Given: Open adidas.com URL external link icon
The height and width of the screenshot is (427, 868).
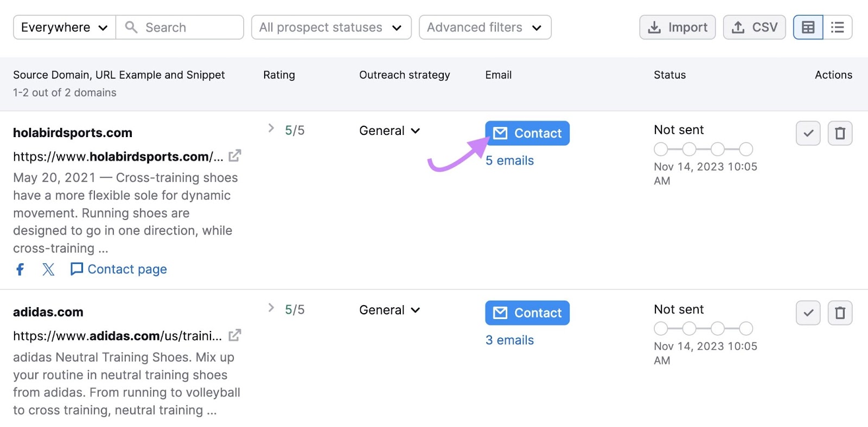Looking at the screenshot, I should click(235, 335).
